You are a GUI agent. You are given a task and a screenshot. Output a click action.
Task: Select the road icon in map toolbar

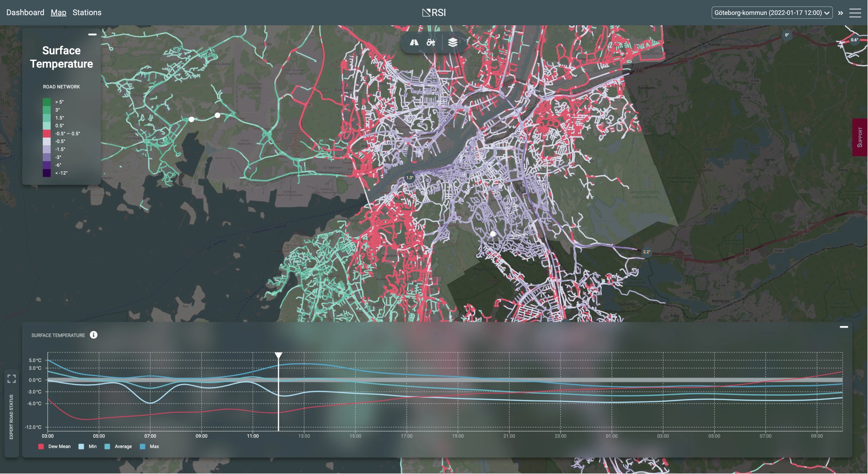[x=414, y=42]
